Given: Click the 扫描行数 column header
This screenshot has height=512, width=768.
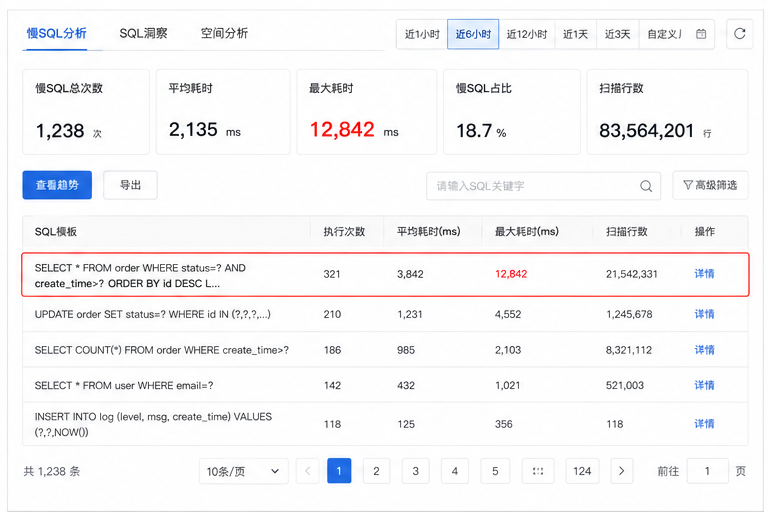Looking at the screenshot, I should pyautogui.click(x=626, y=231).
